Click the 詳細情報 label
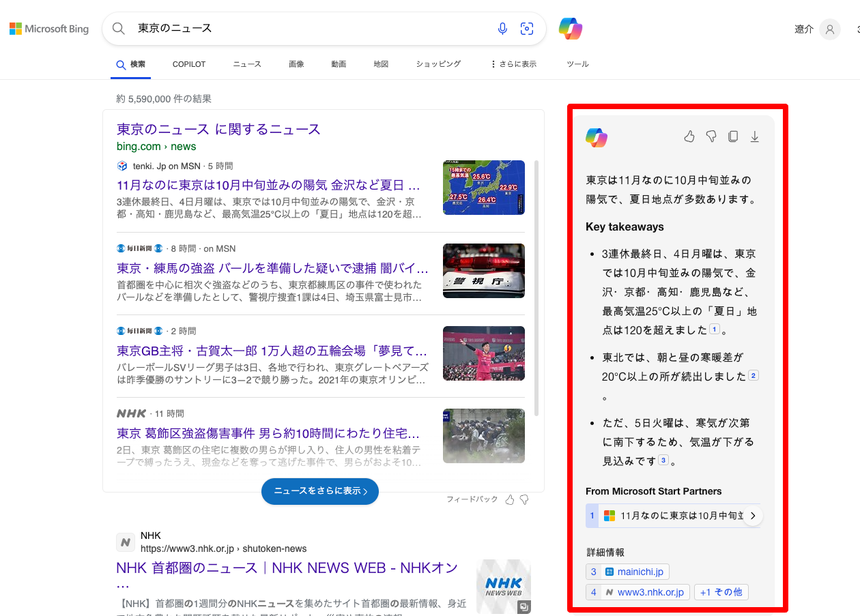This screenshot has height=616, width=860. [x=605, y=553]
